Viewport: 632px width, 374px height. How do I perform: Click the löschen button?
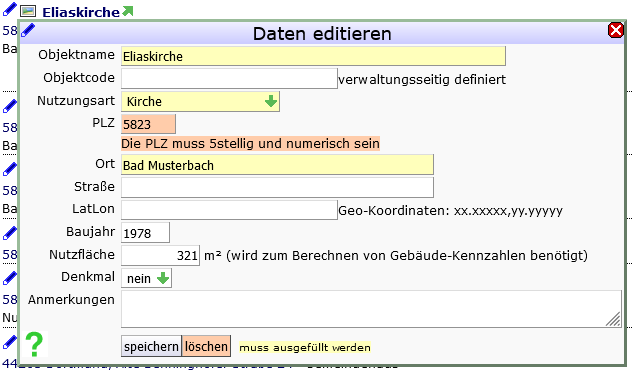[x=206, y=346]
